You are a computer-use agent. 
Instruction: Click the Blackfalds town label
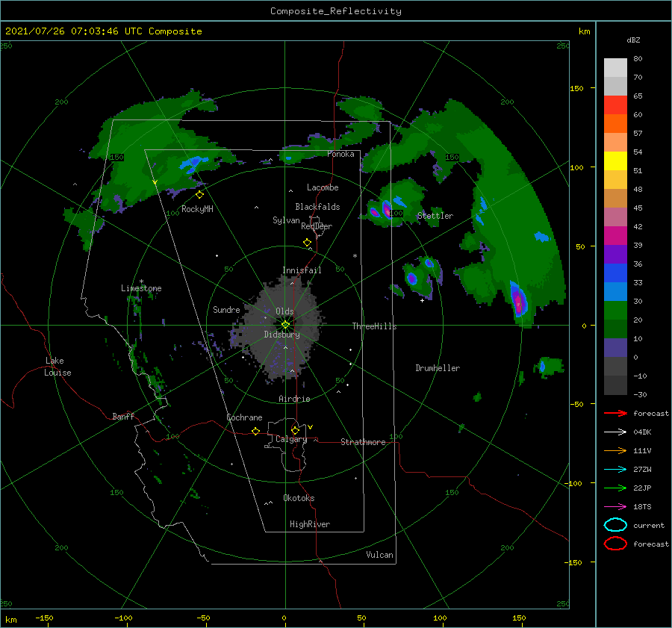(317, 207)
